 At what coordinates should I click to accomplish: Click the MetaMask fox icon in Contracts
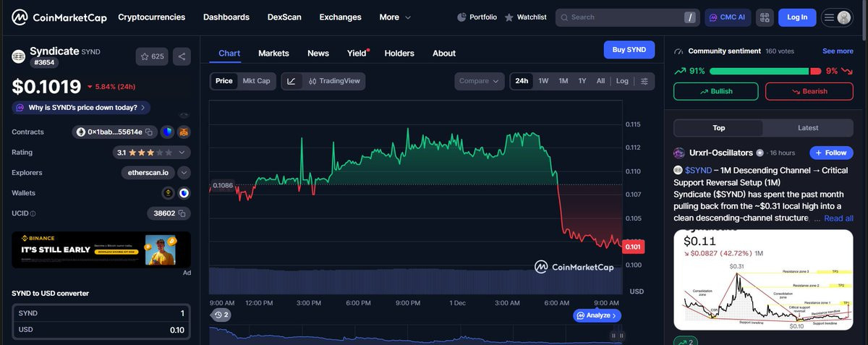click(x=184, y=132)
